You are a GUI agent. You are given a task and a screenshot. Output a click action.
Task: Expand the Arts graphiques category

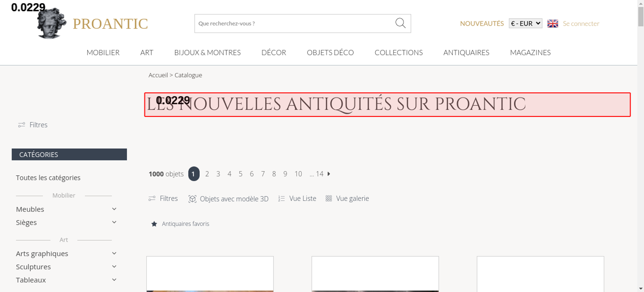pos(114,253)
